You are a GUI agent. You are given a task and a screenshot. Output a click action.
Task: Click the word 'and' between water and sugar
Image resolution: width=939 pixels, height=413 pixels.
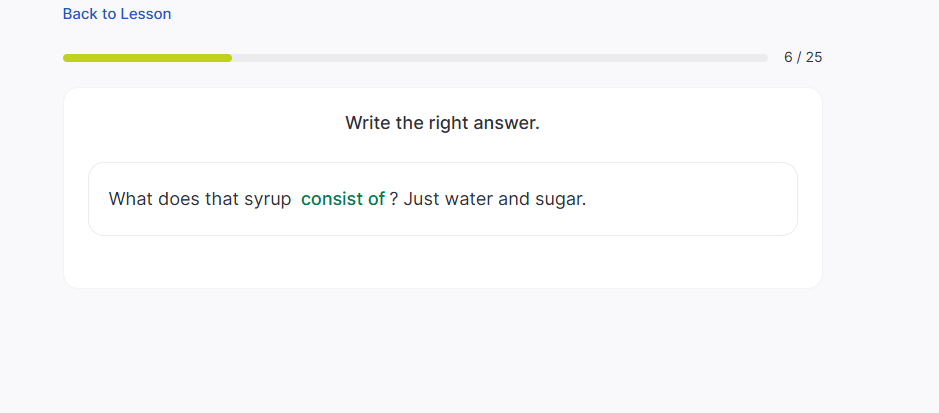tap(513, 199)
